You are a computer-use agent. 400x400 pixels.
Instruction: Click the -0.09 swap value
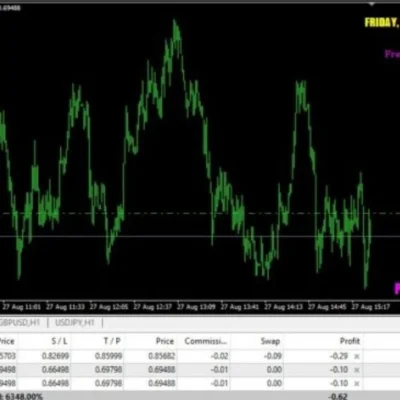point(273,356)
